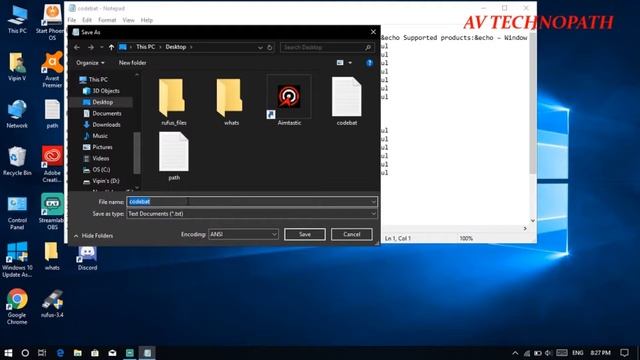Click the Save button
This screenshot has width=640, height=360.
coord(305,234)
